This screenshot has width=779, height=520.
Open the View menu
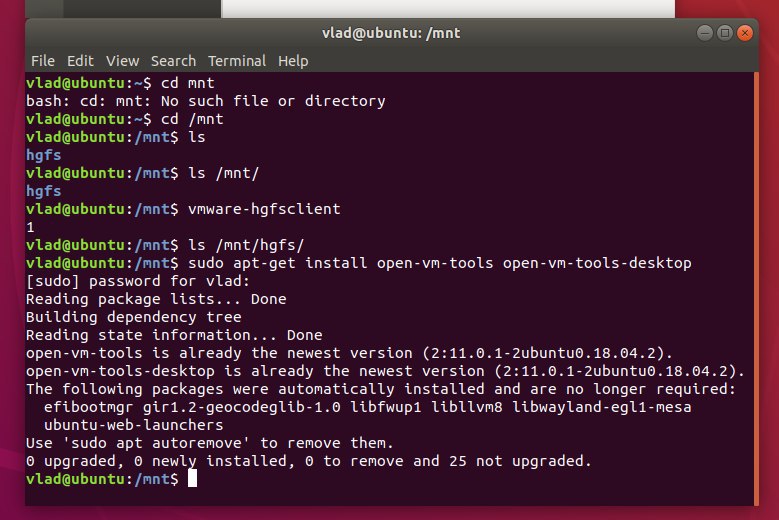pyautogui.click(x=122, y=61)
